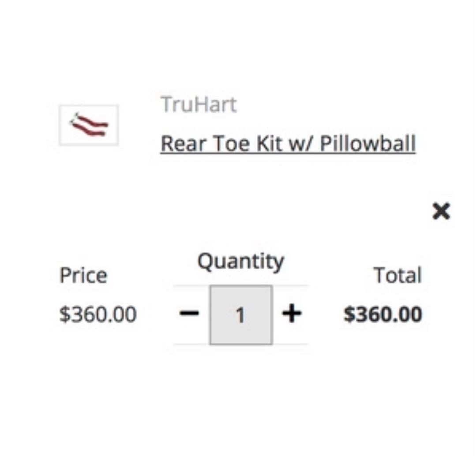
Task: Click the bold $360.00 total amount
Action: [382, 314]
